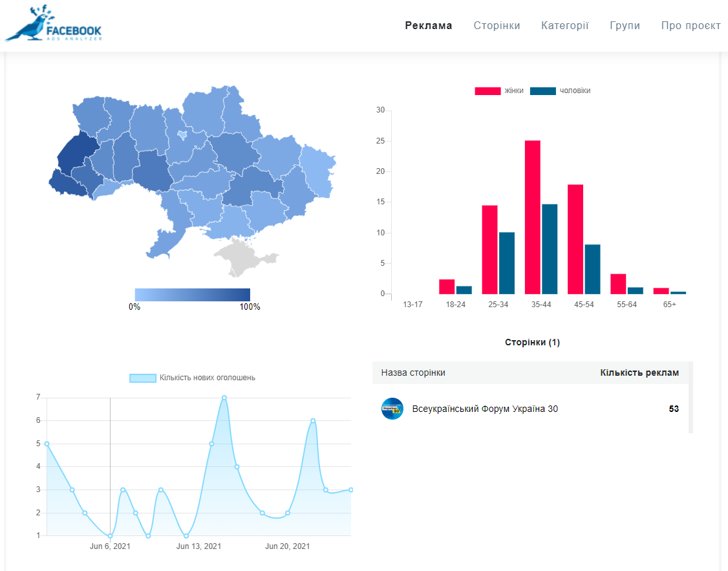Click the map's 0%-100% gradient legend bar
This screenshot has height=571, width=728.
point(192,294)
